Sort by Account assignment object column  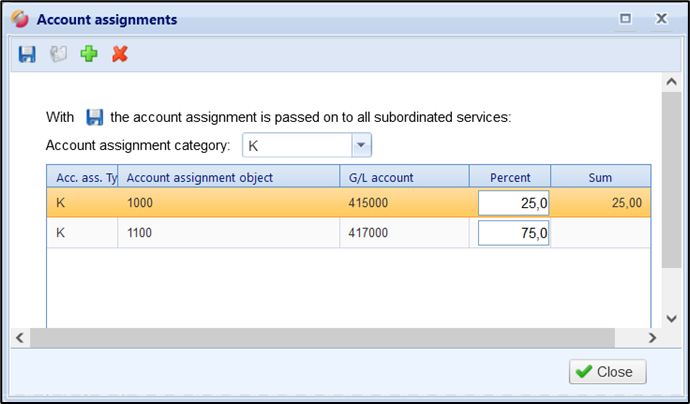pos(228,177)
